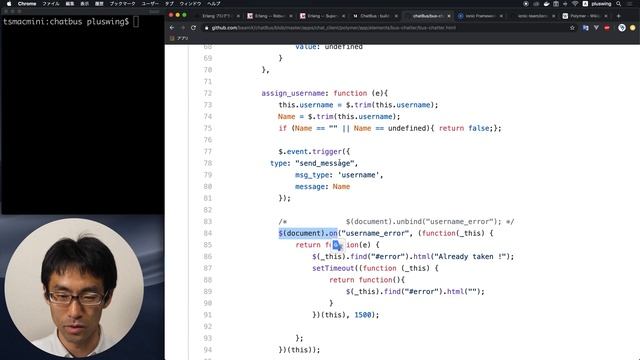Viewport: 640px width, 360px height.
Task: Click the 'username' msg_type value
Action: 358,175
